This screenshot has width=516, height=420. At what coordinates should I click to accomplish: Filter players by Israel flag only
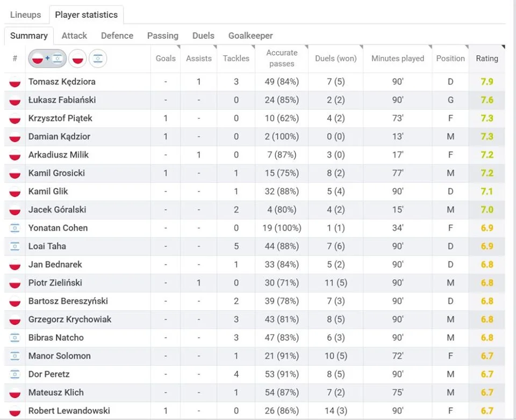(x=97, y=59)
